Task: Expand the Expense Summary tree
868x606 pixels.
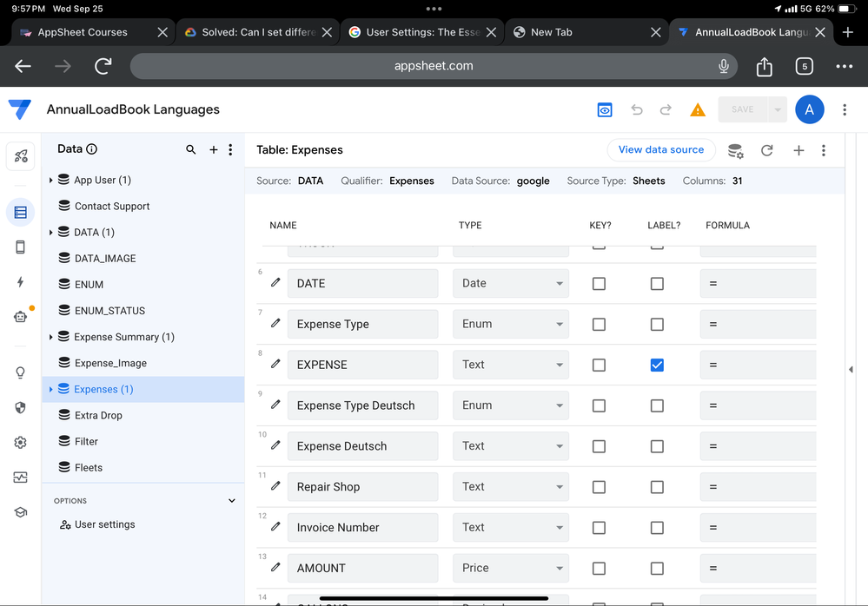Action: click(50, 337)
